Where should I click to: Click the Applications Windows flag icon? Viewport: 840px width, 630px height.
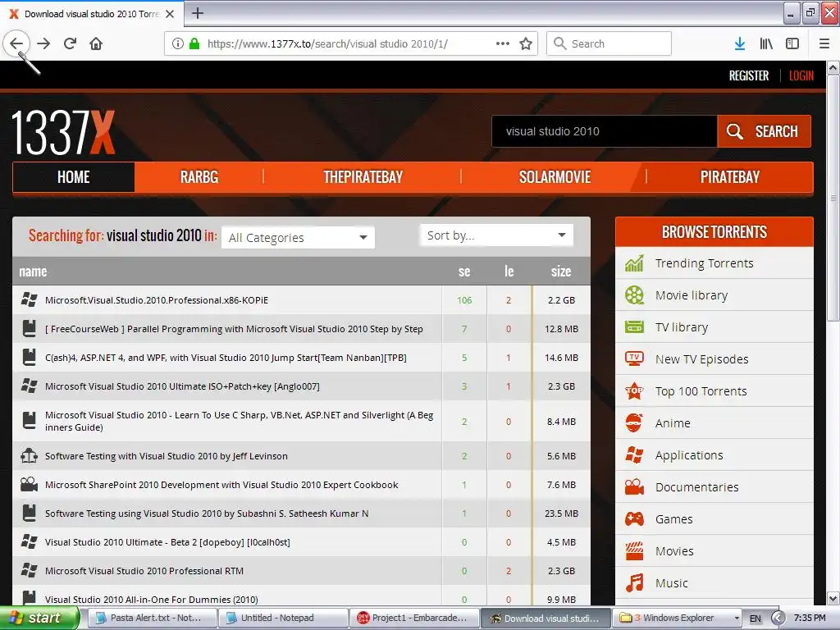[634, 454]
